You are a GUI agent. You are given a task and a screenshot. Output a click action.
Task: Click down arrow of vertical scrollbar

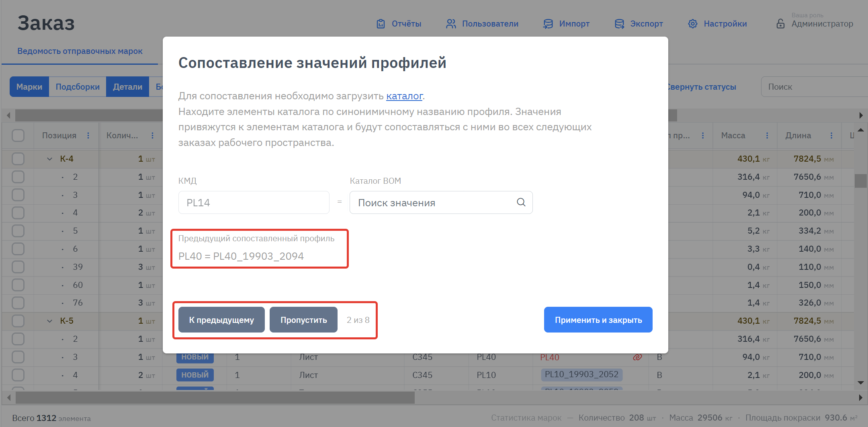861,383
